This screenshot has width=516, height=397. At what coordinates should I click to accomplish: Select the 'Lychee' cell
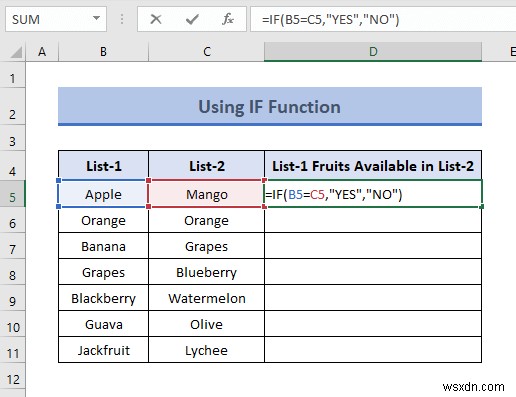click(x=207, y=350)
